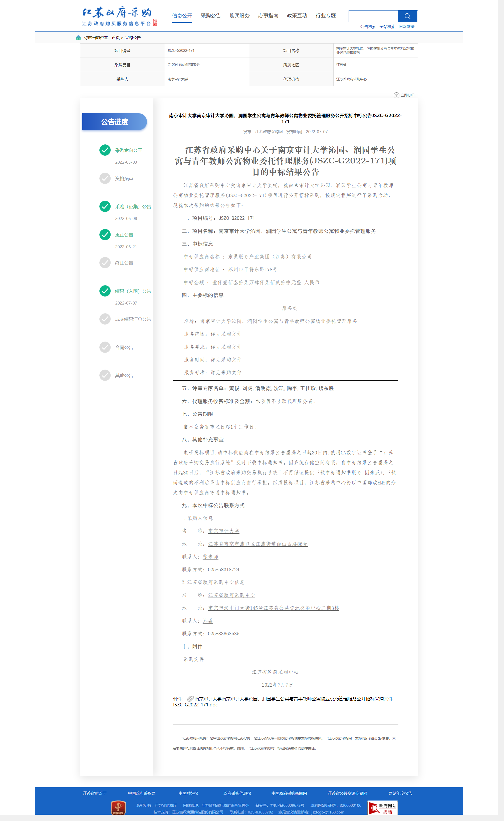Go to 首页 in the breadcrumb
This screenshot has width=504, height=821.
(116, 38)
